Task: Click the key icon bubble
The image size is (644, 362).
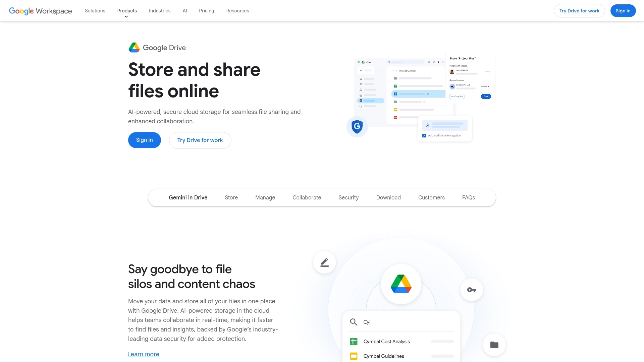Action: (x=472, y=290)
